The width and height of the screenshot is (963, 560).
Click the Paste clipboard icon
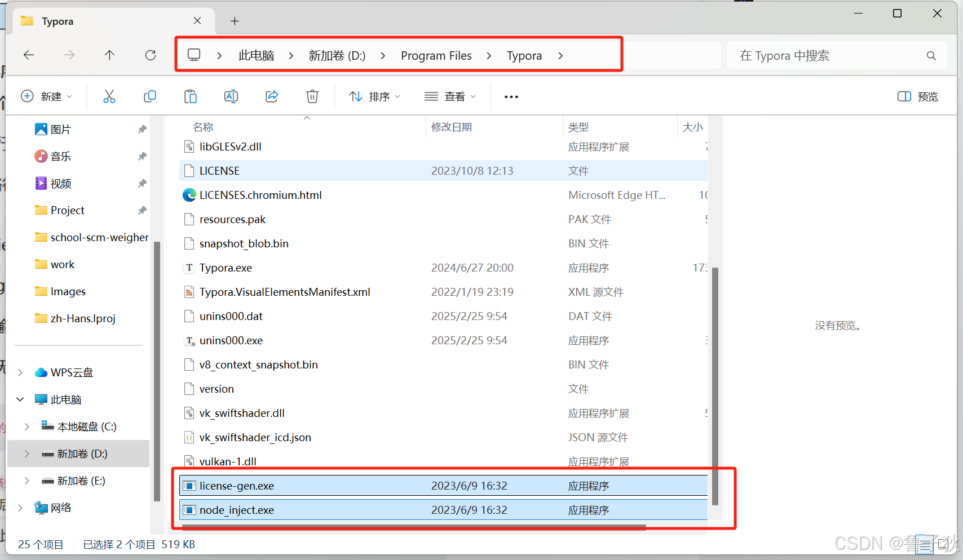[191, 96]
